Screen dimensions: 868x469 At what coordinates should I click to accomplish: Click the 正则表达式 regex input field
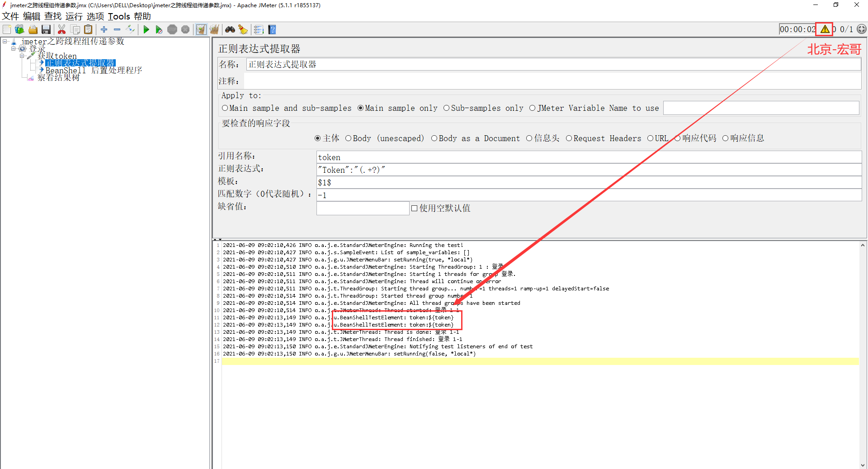pos(589,170)
